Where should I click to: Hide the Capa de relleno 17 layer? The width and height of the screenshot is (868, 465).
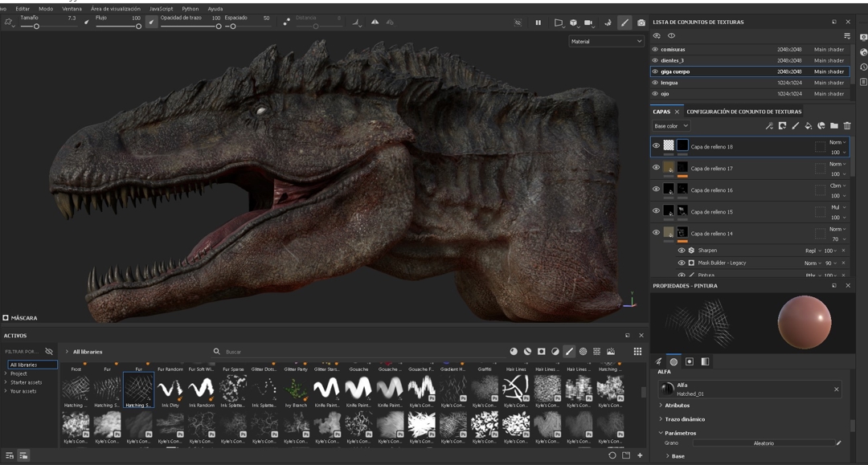[656, 168]
